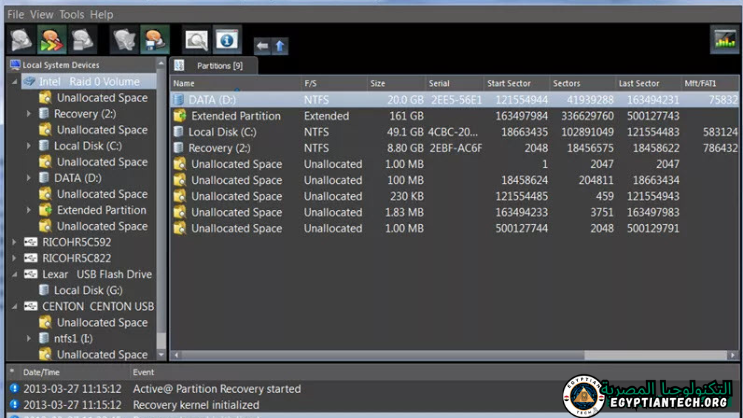The image size is (743, 418).
Task: Select the Local Disk (C:) partition row
Action: (222, 132)
